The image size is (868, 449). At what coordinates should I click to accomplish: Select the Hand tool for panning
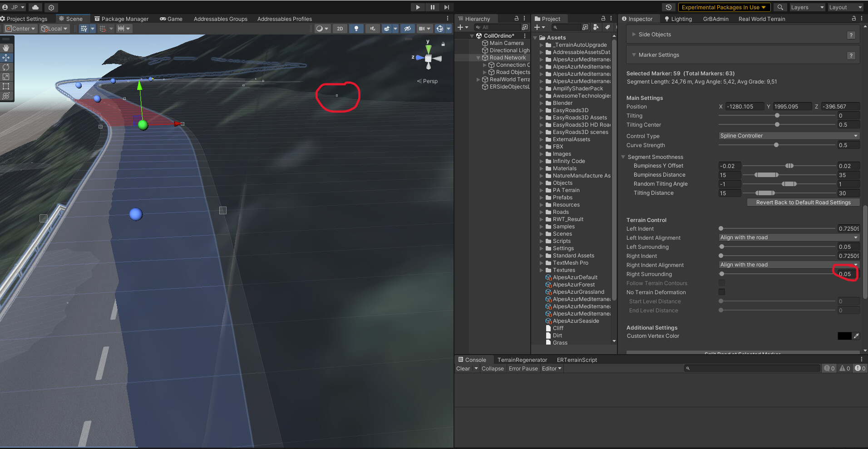click(x=6, y=48)
